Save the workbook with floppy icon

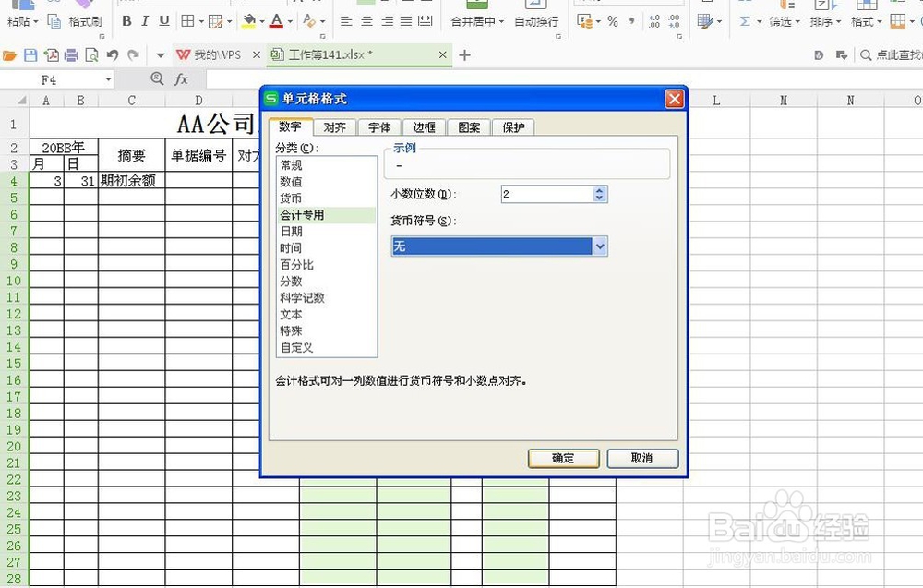pos(30,55)
